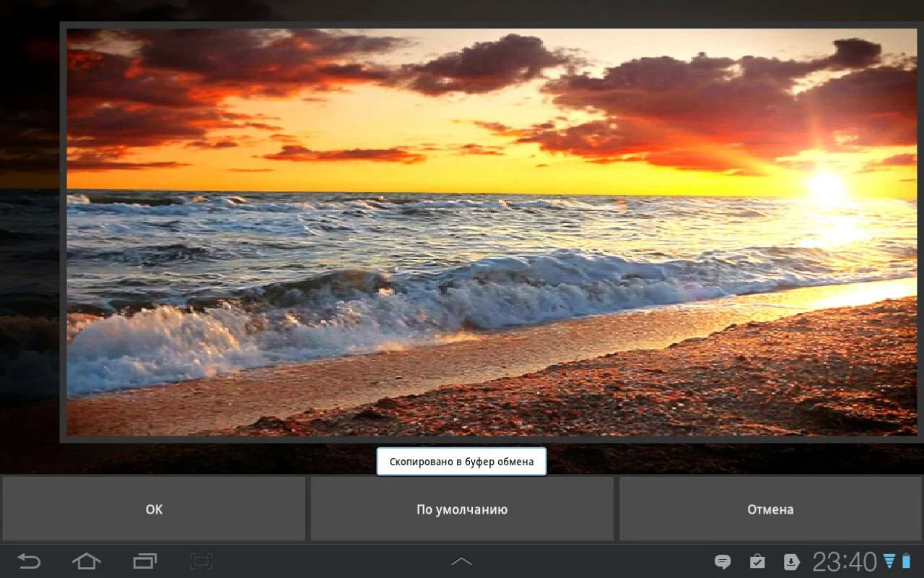Open the download notification icon
This screenshot has height=578, width=924.
point(792,561)
